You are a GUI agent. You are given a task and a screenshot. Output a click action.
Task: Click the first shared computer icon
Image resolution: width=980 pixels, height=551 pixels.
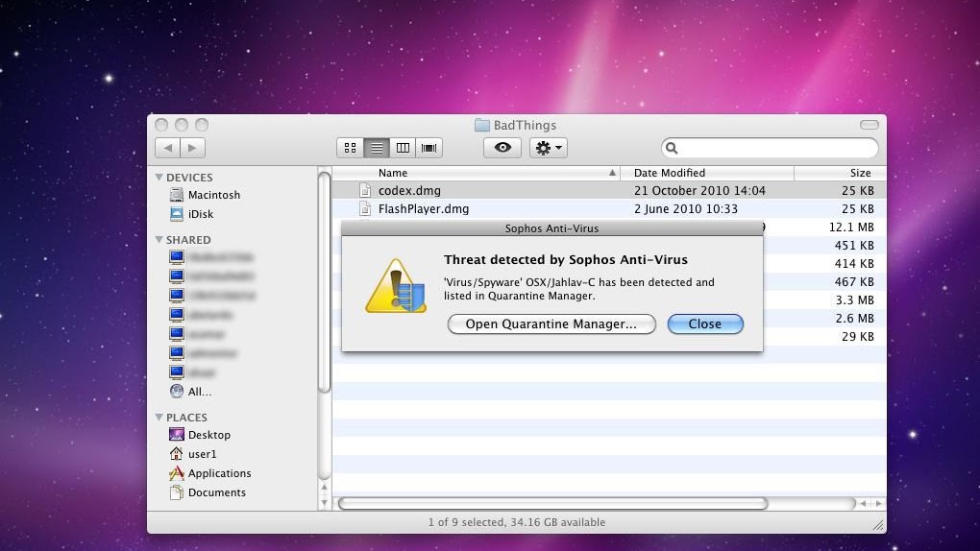[177, 257]
